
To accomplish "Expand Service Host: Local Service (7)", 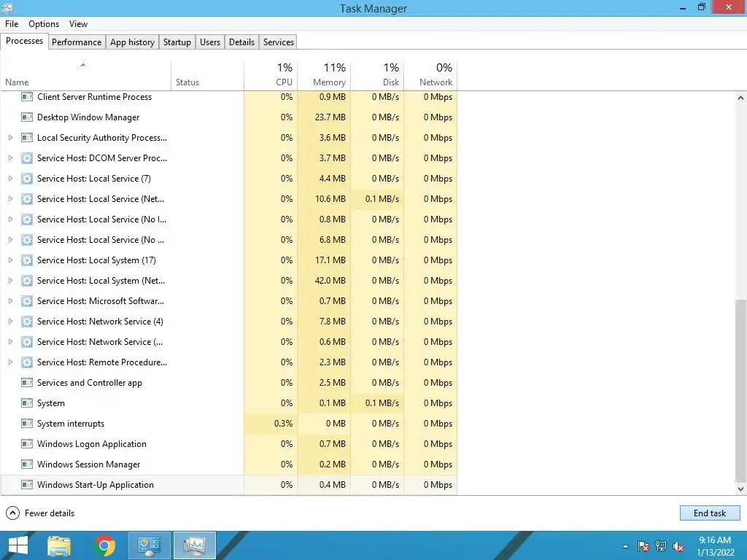I will click(x=10, y=179).
